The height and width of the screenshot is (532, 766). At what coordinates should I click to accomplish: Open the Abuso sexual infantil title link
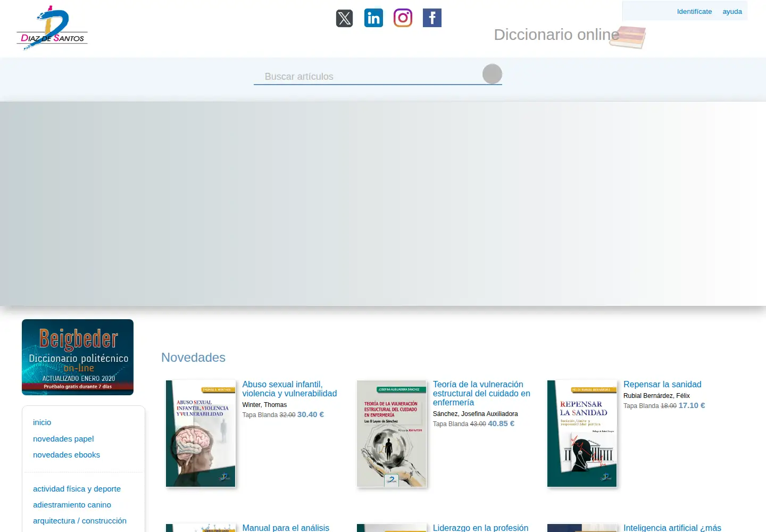[x=289, y=389]
